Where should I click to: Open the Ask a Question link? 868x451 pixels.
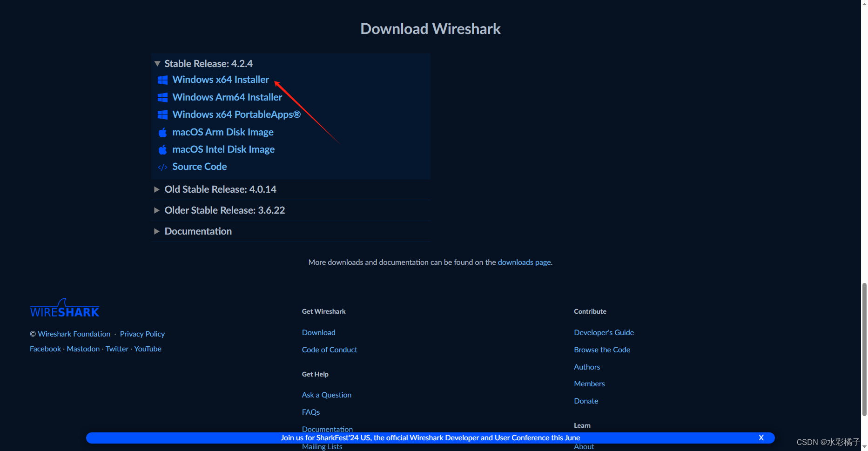[327, 395]
